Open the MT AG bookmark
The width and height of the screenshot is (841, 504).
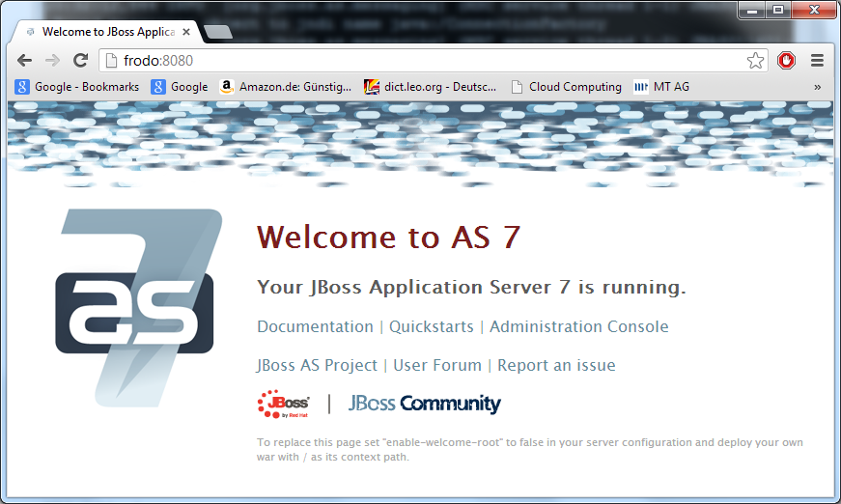coord(661,87)
